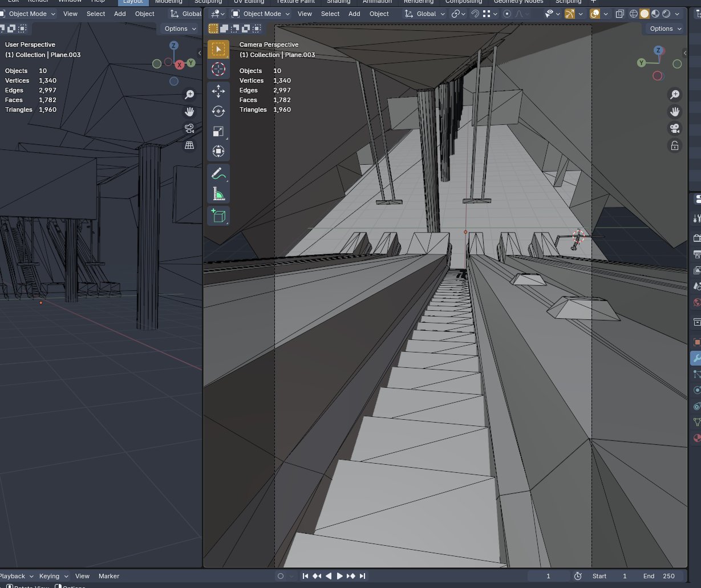The image size is (701, 588).
Task: Select the Add Cube tool
Action: (218, 216)
